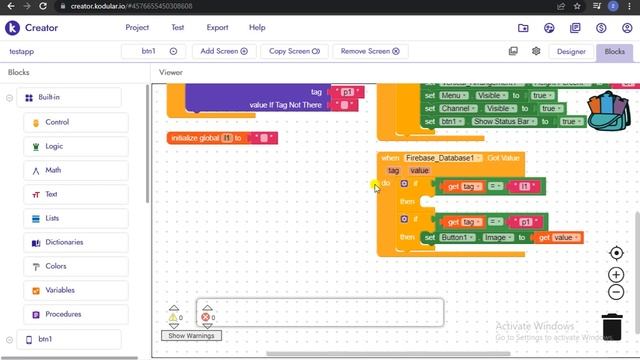
Task: Go to previous error with up arrow
Action: [x=207, y=308]
